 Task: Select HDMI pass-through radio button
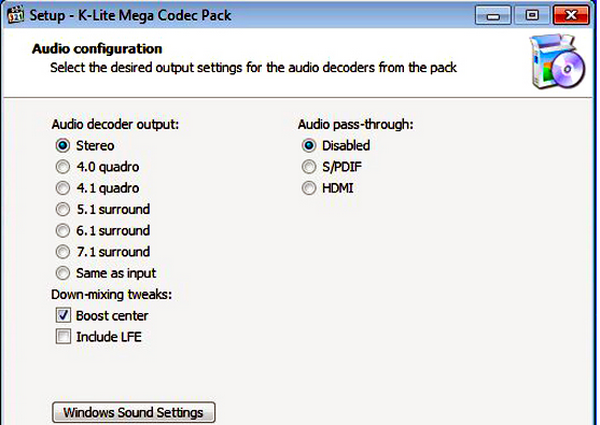point(309,188)
